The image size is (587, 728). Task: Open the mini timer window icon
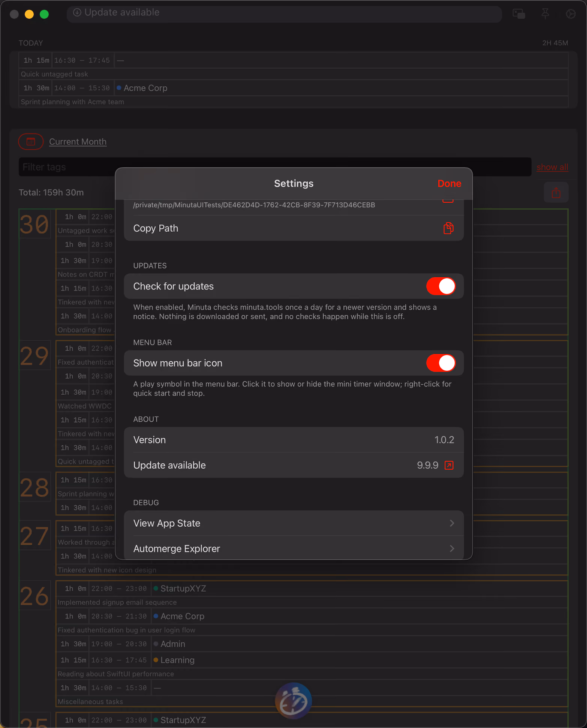click(519, 14)
